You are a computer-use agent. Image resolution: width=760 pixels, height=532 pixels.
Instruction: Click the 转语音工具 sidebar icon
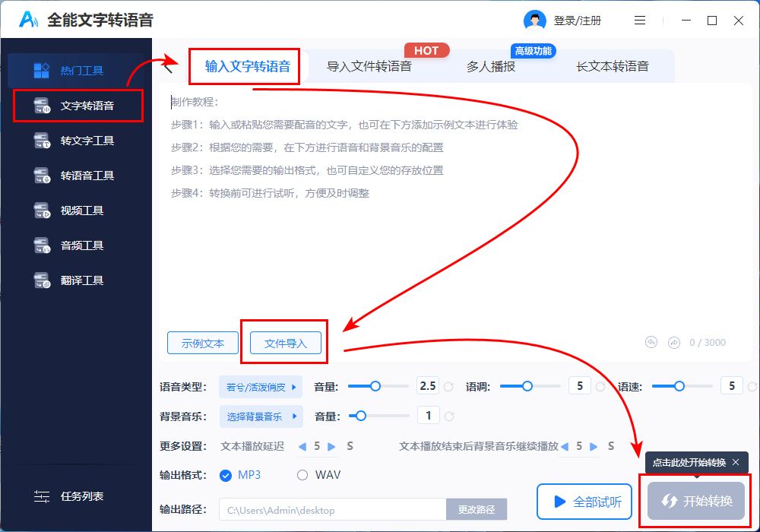click(x=42, y=176)
